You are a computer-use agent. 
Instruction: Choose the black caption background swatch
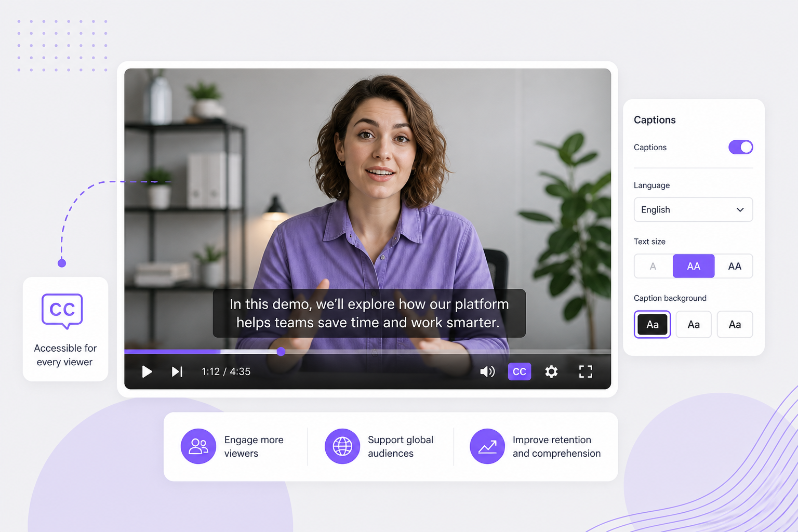coord(653,325)
